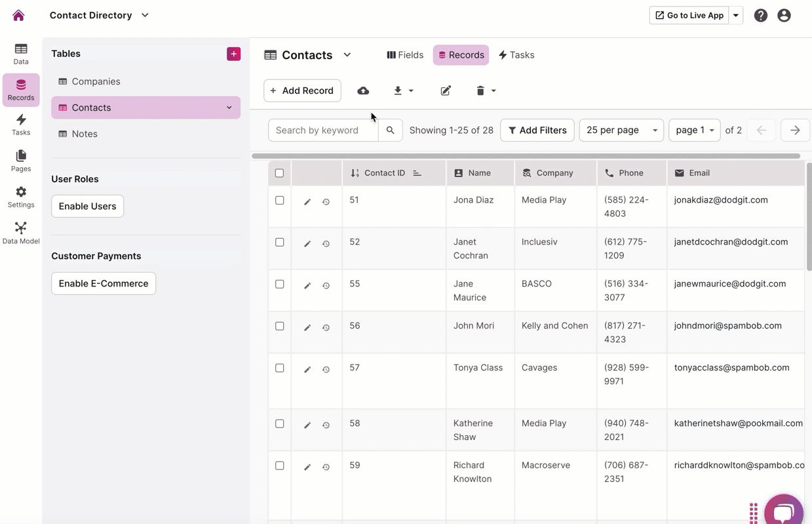Screen dimensions: 812x524
Task: Click the Enable E-Commerce button
Action: click(104, 283)
